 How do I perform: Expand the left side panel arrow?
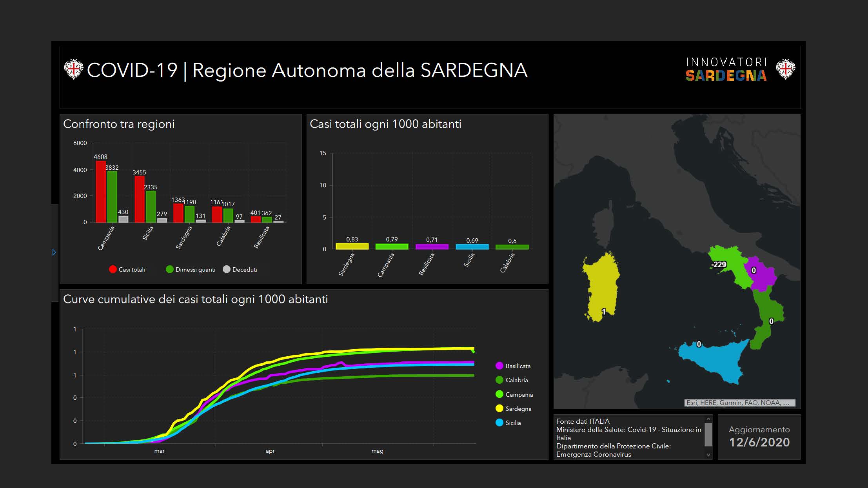(54, 252)
